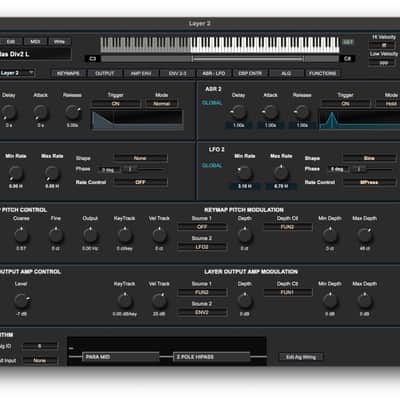Click the Write button
The image size is (400, 400).
click(x=59, y=42)
